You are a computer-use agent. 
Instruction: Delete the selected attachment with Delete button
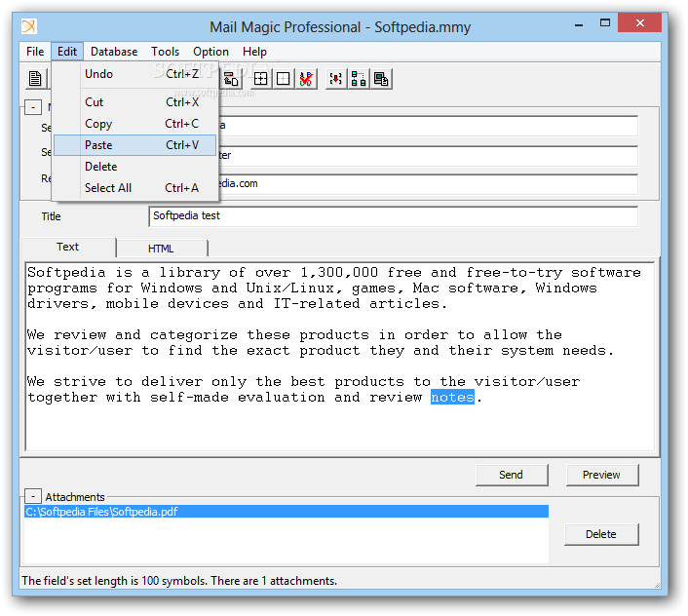pyautogui.click(x=601, y=534)
